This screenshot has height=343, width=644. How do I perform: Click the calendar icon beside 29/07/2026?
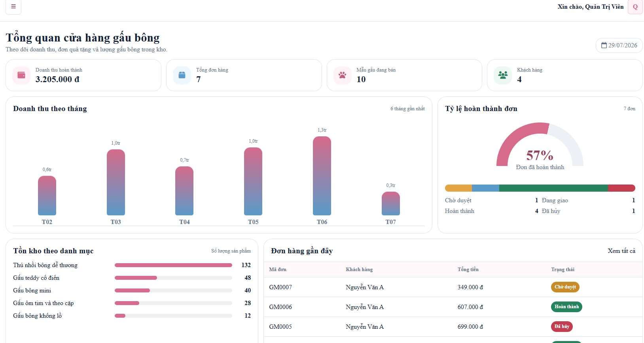click(x=604, y=45)
